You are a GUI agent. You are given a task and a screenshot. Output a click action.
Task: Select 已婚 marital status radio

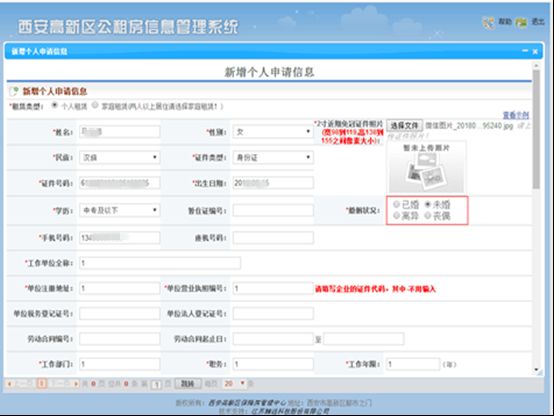click(x=396, y=204)
